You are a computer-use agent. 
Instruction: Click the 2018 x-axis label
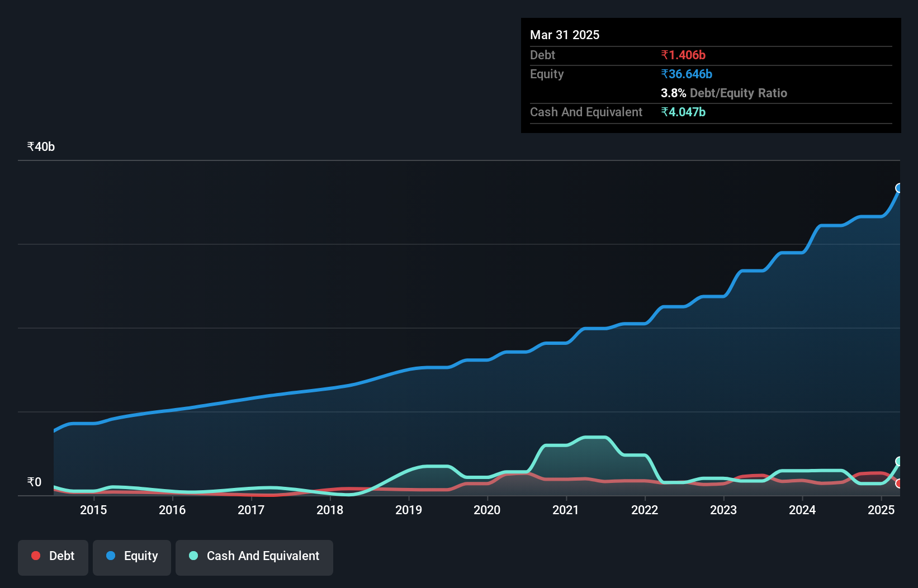330,510
